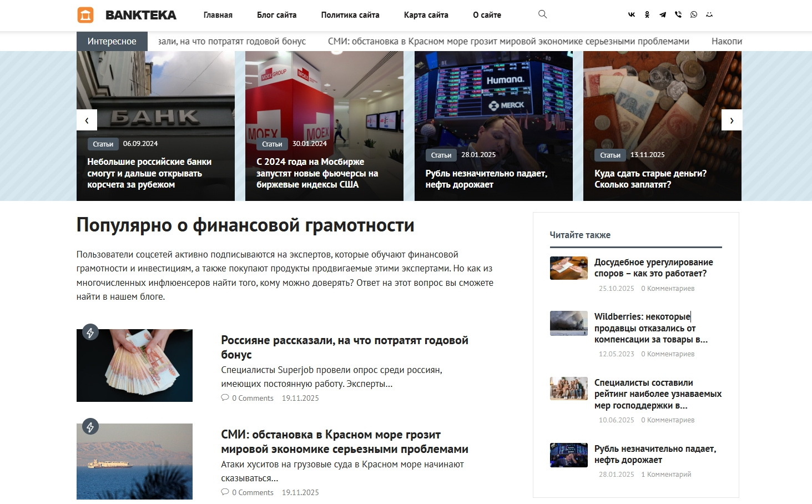Open 0 Комментариев under господдержки item
This screenshot has width=812, height=504.
(x=668, y=420)
